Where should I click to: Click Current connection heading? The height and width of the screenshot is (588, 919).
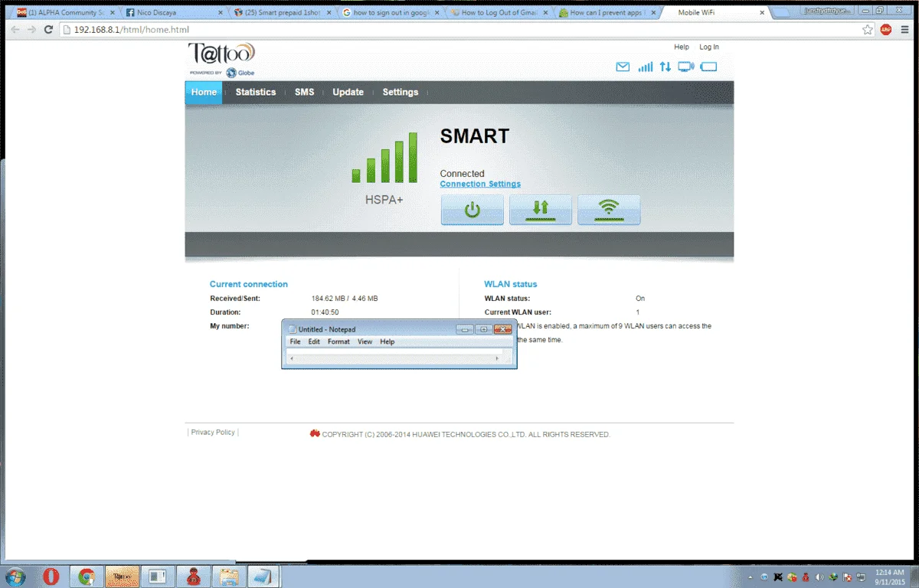point(249,284)
